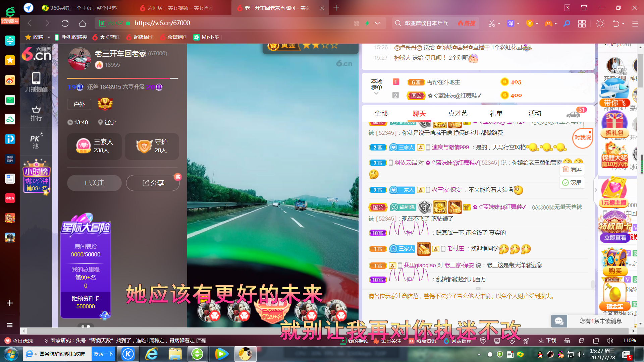This screenshot has width=644, height=362.
Task: Click the 清屏 clear screen button
Action: point(572,169)
